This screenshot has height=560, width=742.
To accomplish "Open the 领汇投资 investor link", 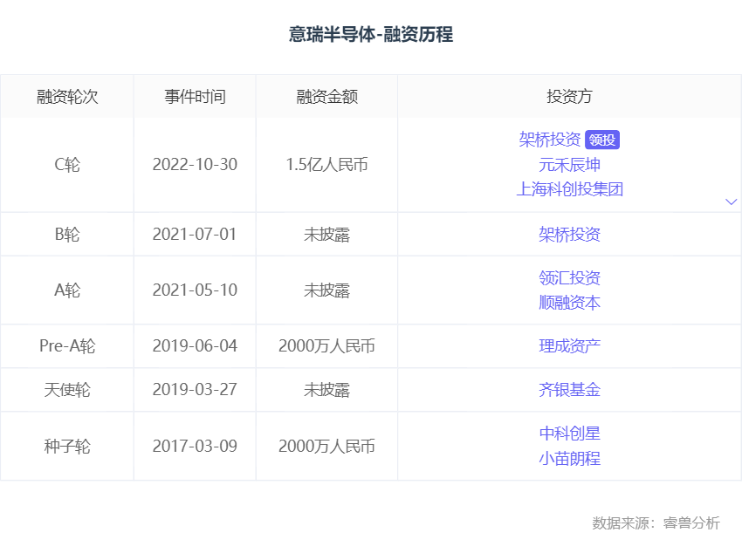I will tap(569, 277).
